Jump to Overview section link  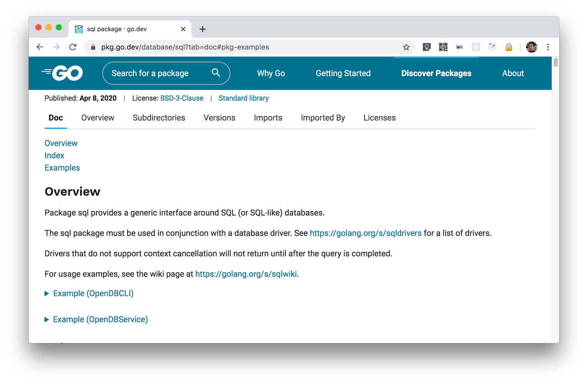pyautogui.click(x=61, y=143)
